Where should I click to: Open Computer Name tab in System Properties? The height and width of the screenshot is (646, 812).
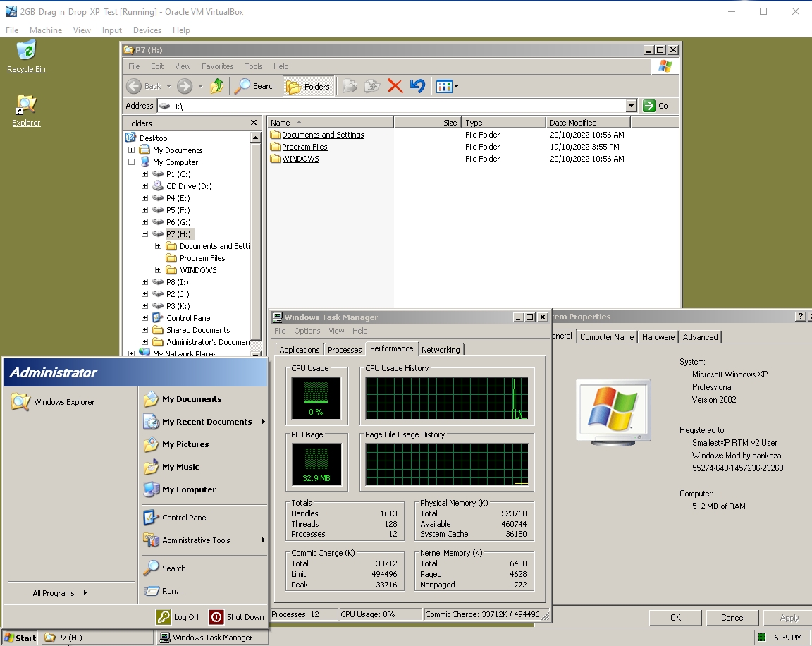[x=606, y=336]
